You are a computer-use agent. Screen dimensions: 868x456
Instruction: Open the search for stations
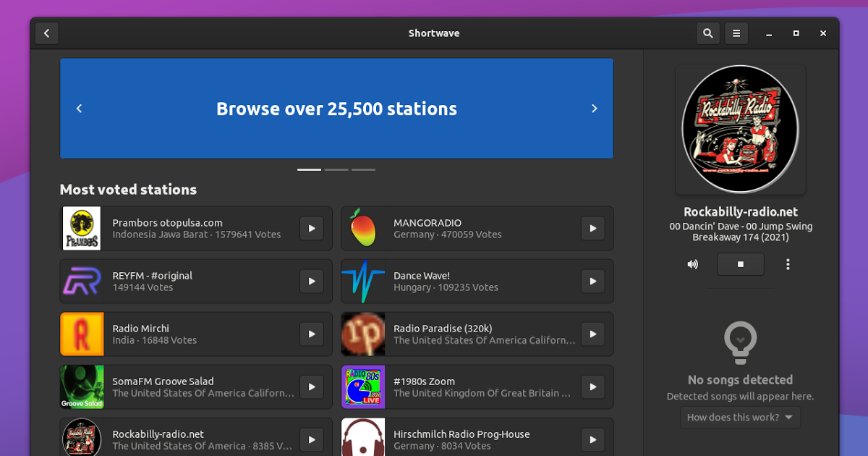pyautogui.click(x=707, y=33)
